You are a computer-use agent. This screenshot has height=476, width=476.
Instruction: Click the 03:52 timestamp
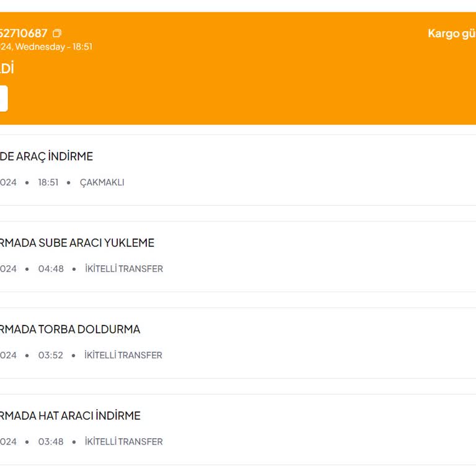[51, 355]
